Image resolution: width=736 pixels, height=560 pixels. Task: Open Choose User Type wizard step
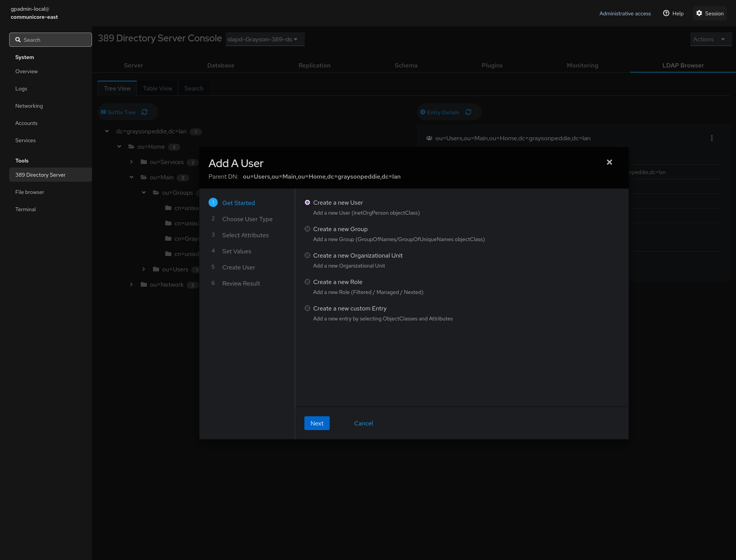coord(247,219)
